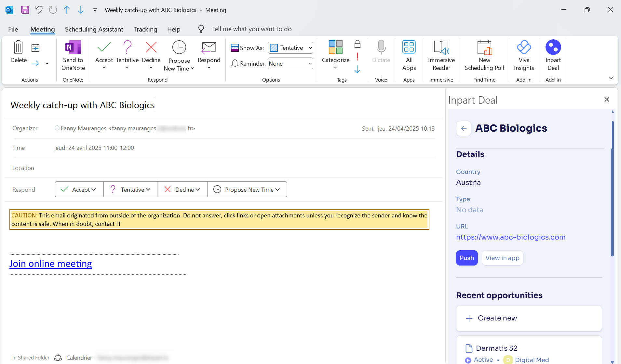Click the Save icon in title bar
This screenshot has width=621, height=364.
pos(25,10)
